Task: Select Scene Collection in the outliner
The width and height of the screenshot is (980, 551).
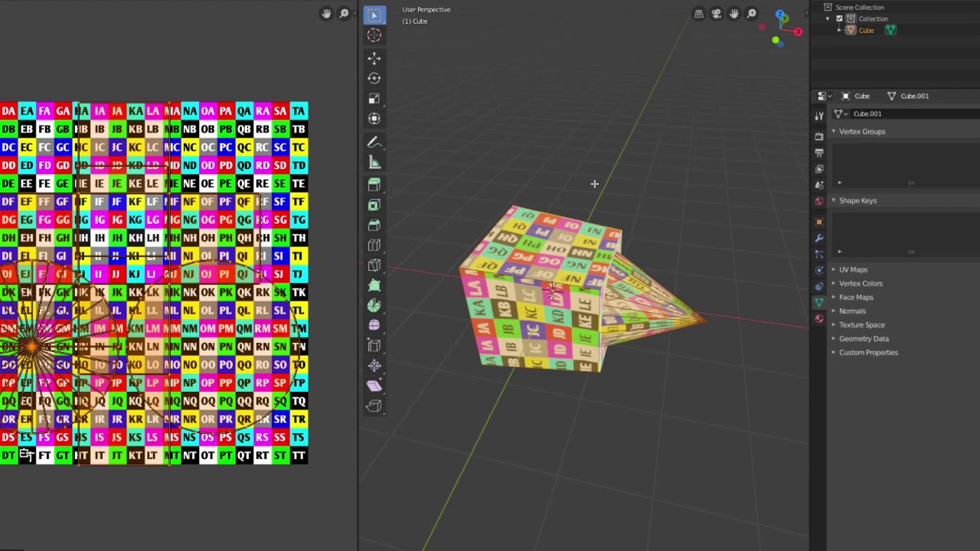Action: pyautogui.click(x=859, y=7)
